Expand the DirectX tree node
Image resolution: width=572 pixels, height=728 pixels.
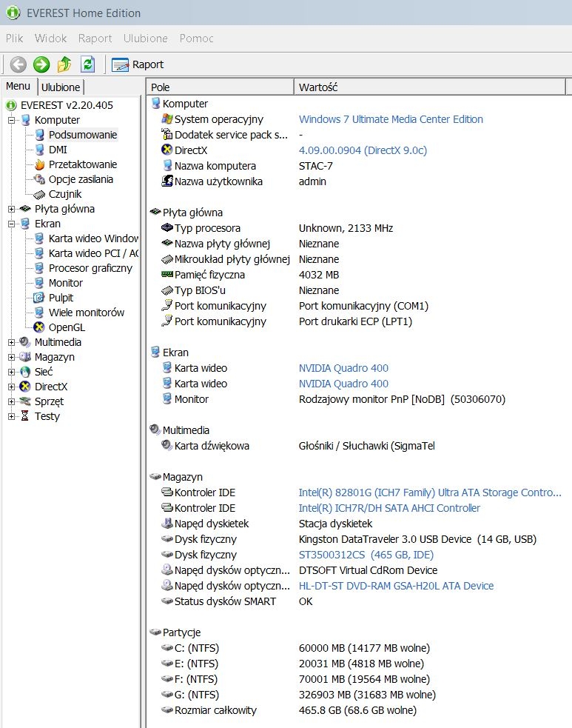[x=12, y=387]
